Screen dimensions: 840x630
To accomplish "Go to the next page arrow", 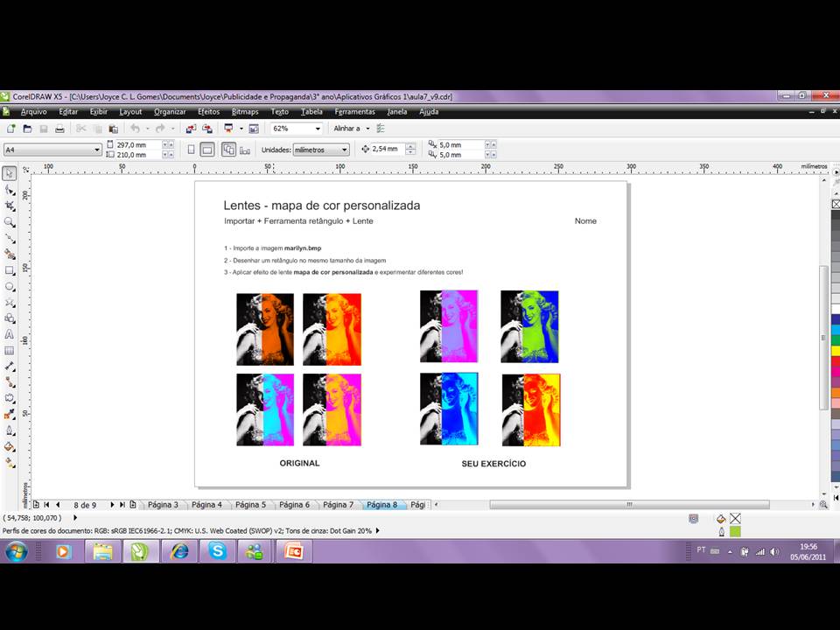I will point(112,505).
